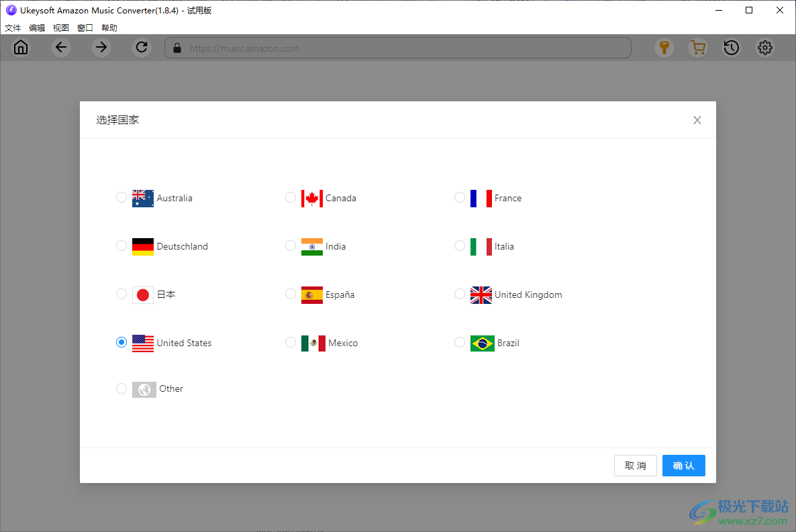Image resolution: width=796 pixels, height=532 pixels.
Task: Click the Mexico country label
Action: [x=343, y=343]
